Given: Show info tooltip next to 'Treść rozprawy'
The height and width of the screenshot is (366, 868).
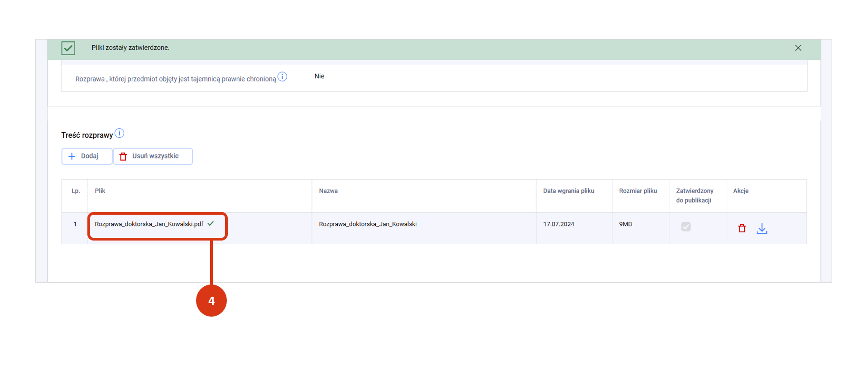Looking at the screenshot, I should (x=119, y=133).
